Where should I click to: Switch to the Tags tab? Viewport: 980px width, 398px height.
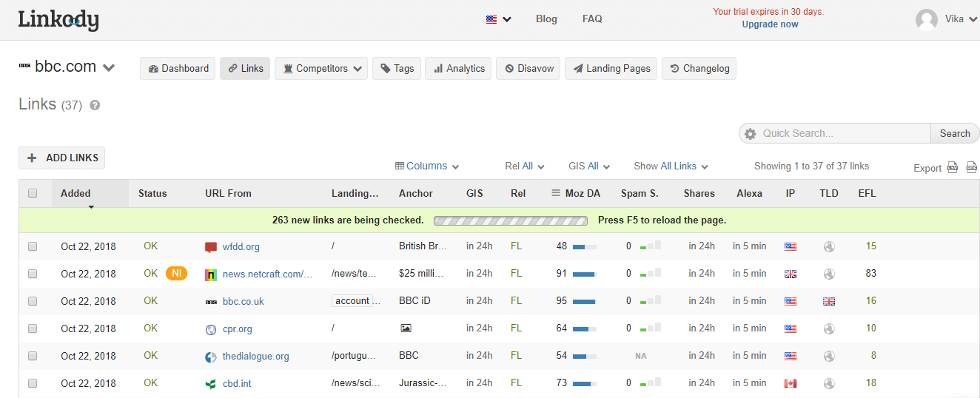click(x=397, y=68)
